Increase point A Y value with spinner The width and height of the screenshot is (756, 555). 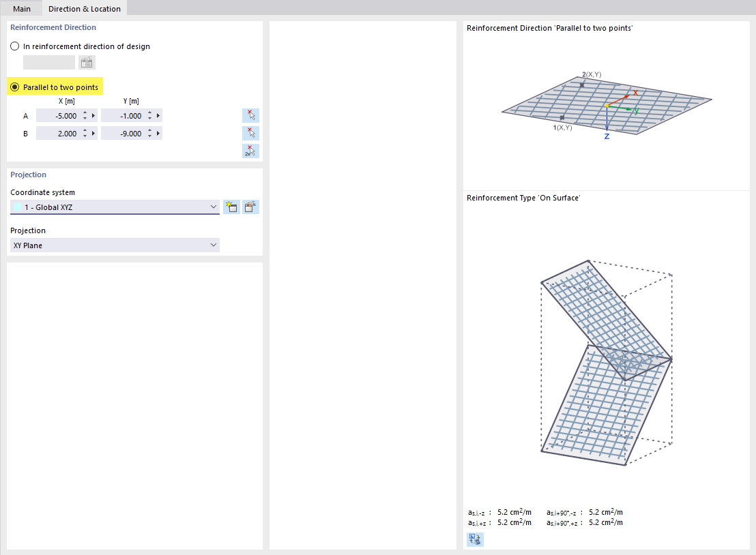(x=150, y=113)
